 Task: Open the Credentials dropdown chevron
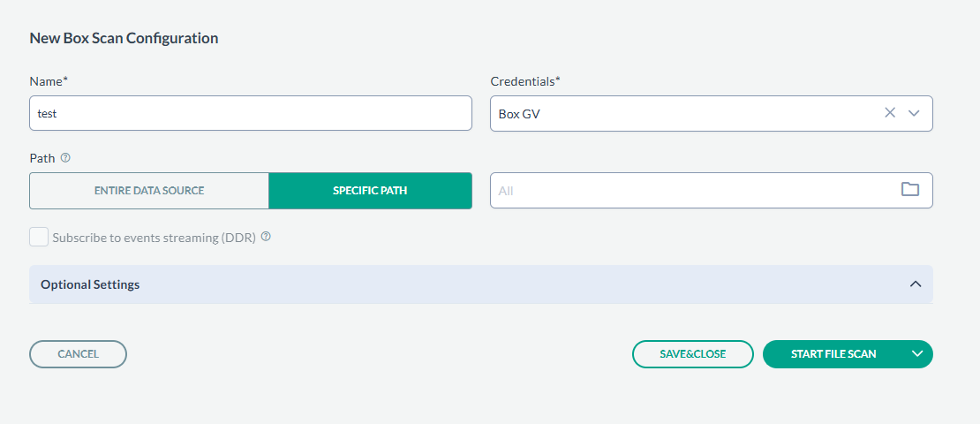[x=915, y=113]
